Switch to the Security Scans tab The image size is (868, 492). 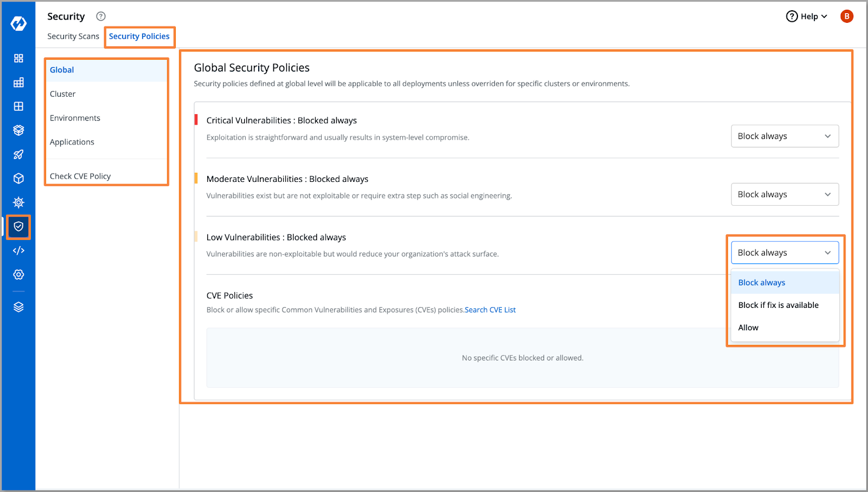(x=73, y=36)
